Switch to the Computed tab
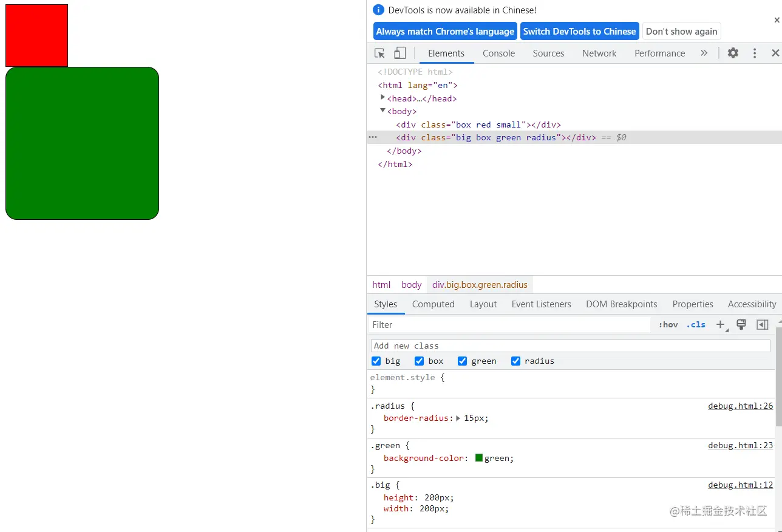The width and height of the screenshot is (782, 532). [433, 304]
